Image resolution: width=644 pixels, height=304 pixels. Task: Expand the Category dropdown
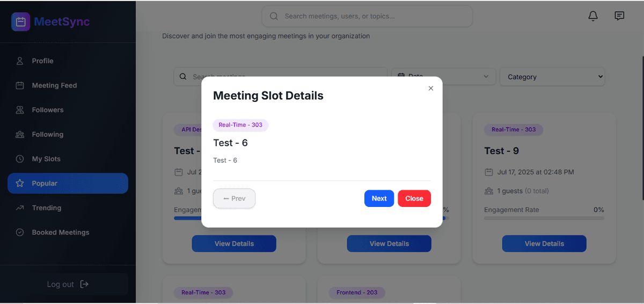pos(552,77)
